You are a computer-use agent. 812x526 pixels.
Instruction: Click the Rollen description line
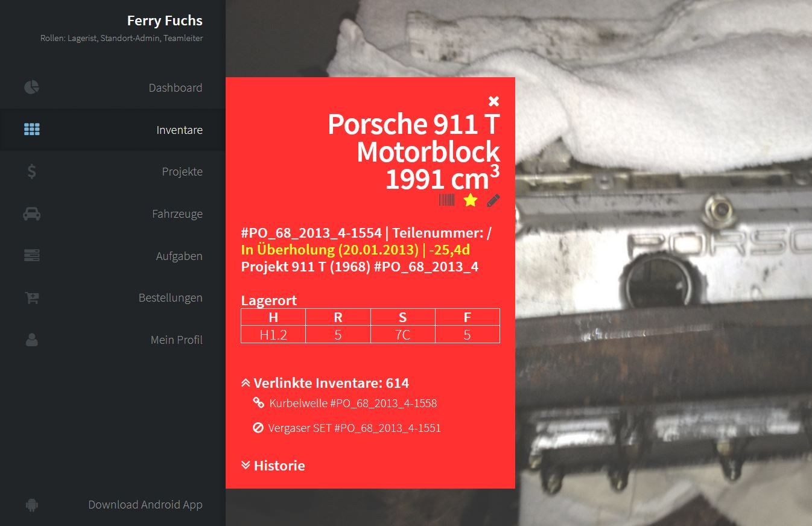[x=121, y=38]
